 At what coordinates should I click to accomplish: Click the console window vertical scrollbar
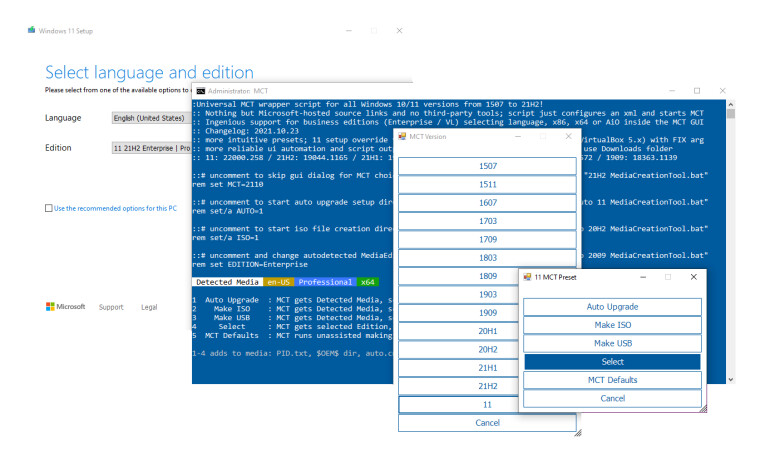click(731, 240)
